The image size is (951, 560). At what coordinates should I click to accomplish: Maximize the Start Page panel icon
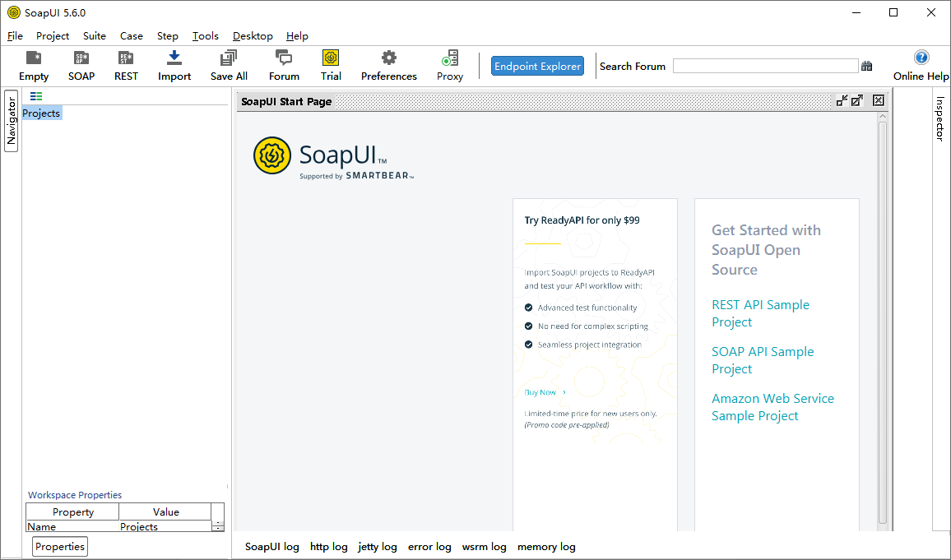pos(857,100)
